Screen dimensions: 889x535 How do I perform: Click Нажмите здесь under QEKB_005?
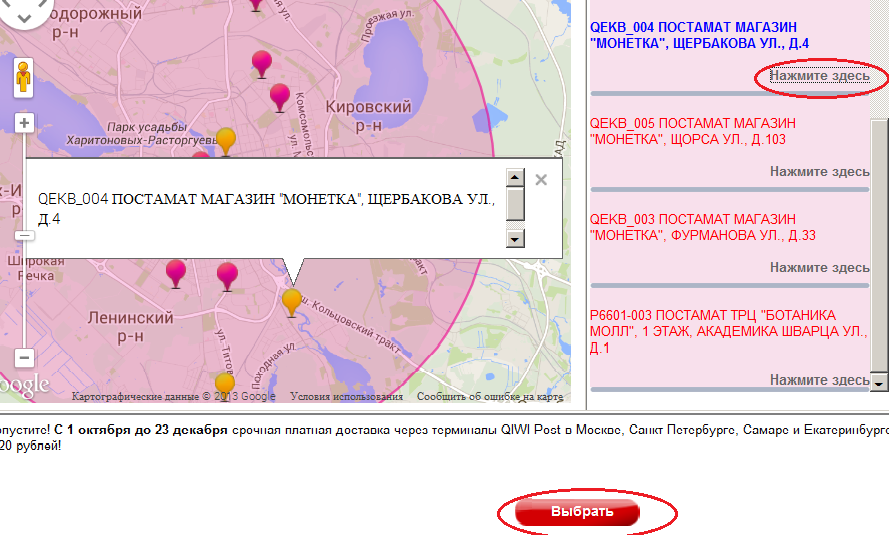[x=819, y=172]
